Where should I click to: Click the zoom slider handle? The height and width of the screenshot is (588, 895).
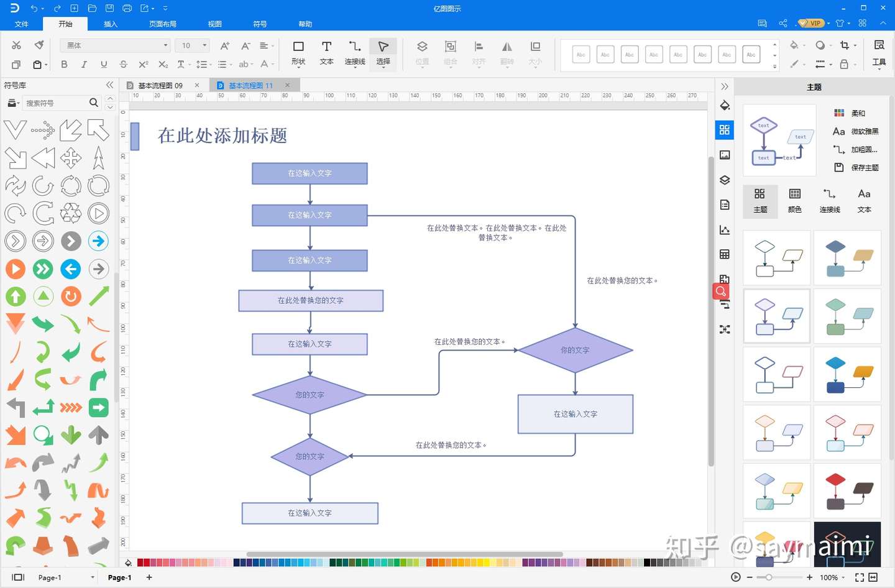[769, 577]
